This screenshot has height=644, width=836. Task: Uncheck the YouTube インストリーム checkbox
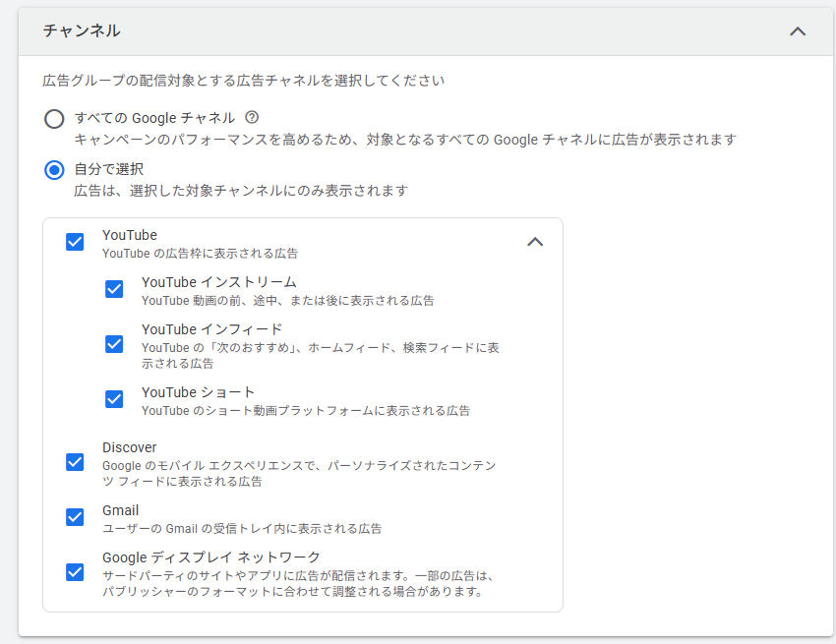point(114,289)
